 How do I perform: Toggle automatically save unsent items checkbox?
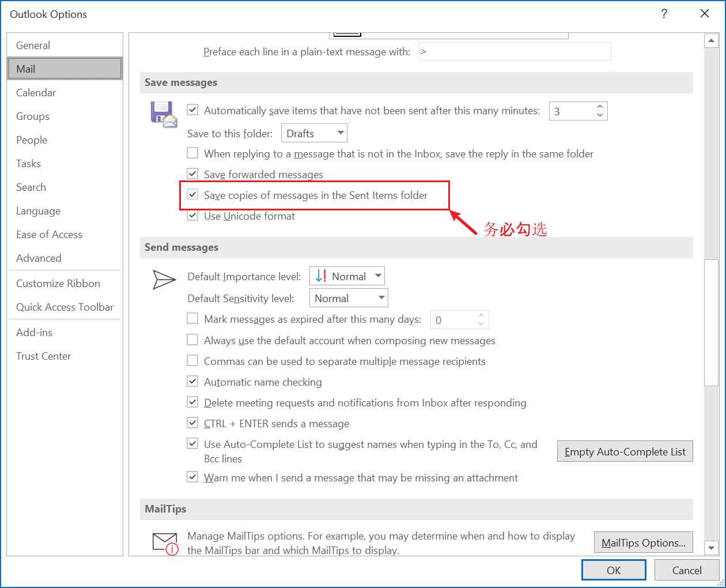pyautogui.click(x=192, y=110)
